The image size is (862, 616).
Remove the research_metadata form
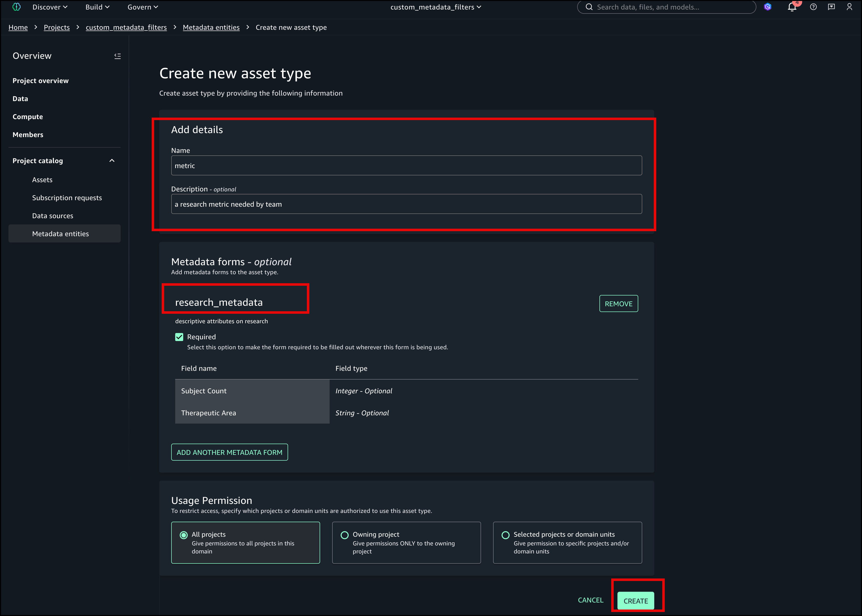(618, 303)
